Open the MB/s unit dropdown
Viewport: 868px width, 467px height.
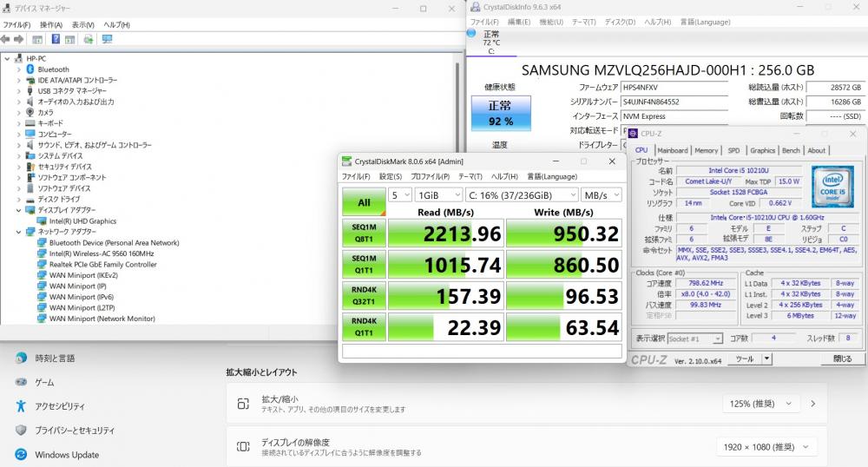tap(602, 195)
